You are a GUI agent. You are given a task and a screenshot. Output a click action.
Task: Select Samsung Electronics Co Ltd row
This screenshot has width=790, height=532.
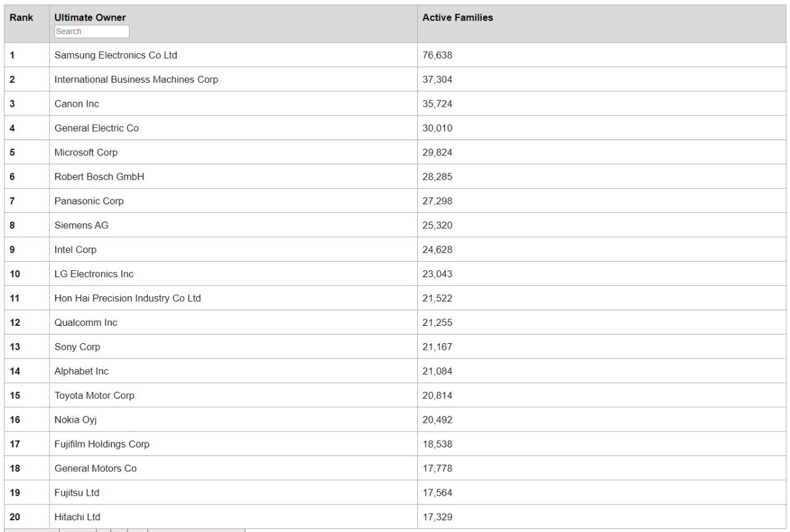(115, 56)
